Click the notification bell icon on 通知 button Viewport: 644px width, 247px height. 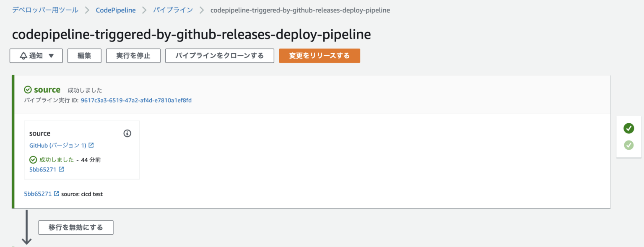click(23, 55)
